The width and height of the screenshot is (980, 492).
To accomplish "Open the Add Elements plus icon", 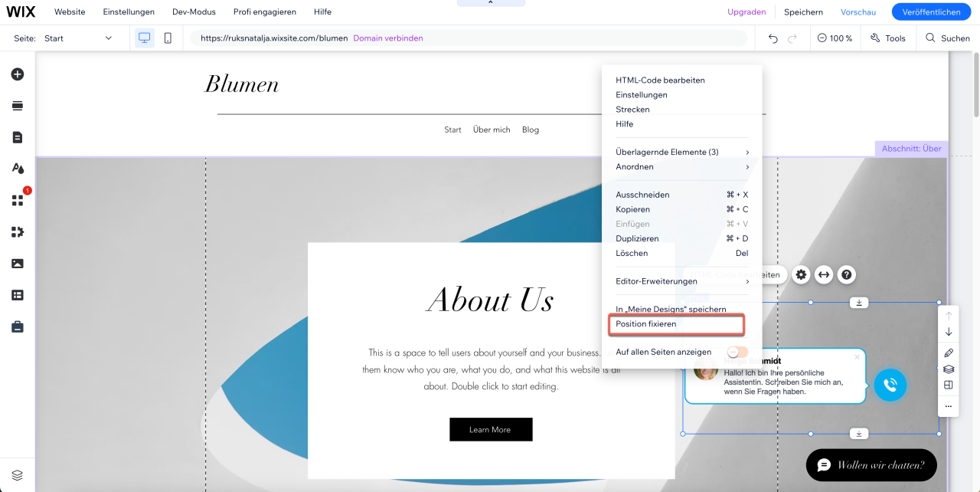I will (x=18, y=74).
